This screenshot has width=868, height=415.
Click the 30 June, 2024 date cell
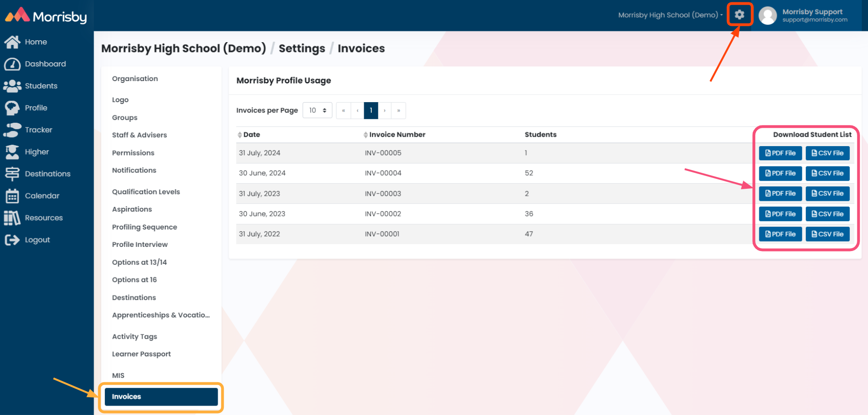click(262, 173)
